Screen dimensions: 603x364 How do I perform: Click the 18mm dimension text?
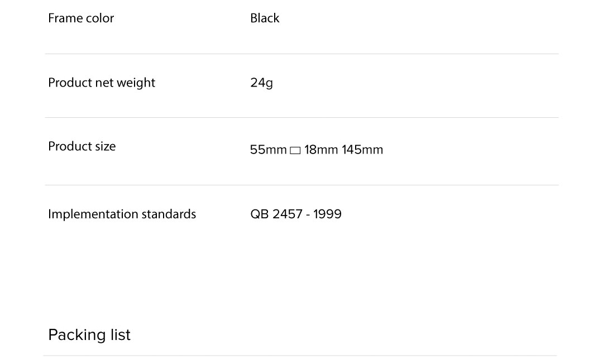321,150
